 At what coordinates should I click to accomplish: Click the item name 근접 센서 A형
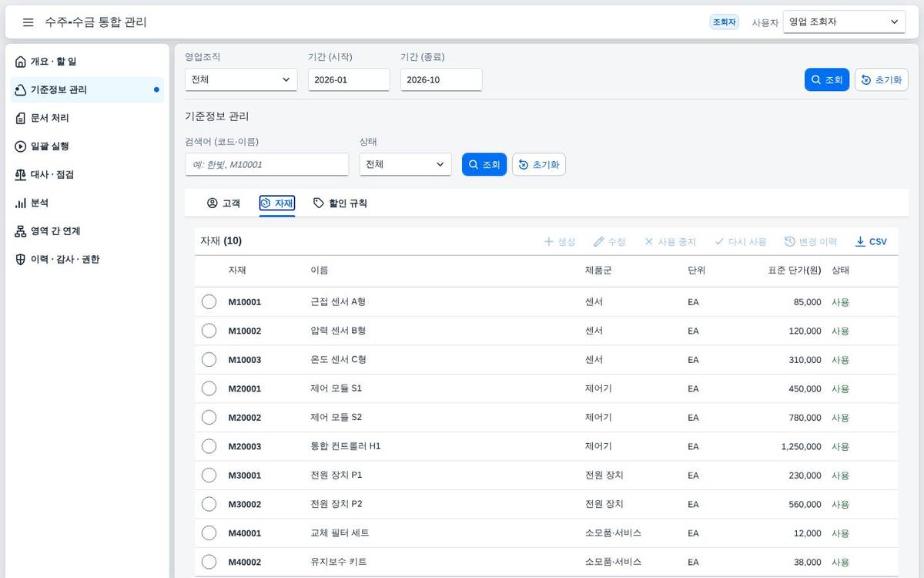(x=338, y=301)
